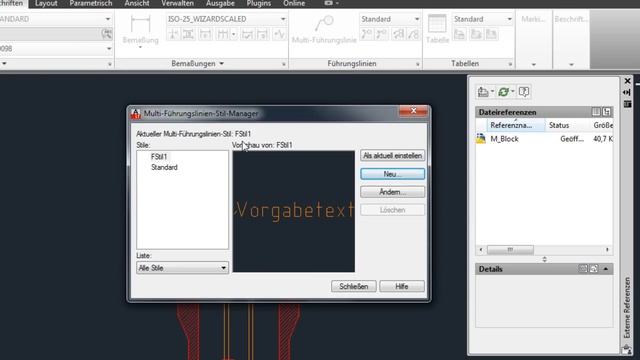Open the Alle Stile list dropdown
Screen dimensions: 640x360
point(223,268)
